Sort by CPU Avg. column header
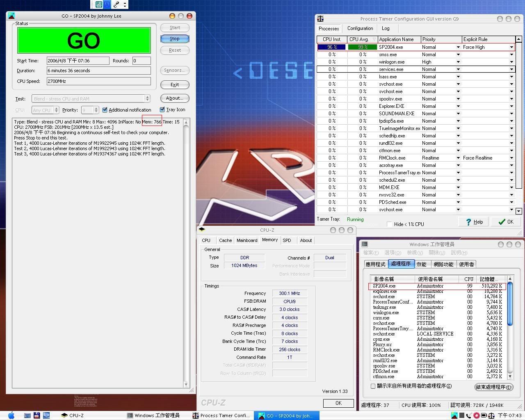Image resolution: width=525 pixels, height=420 pixels. point(362,39)
